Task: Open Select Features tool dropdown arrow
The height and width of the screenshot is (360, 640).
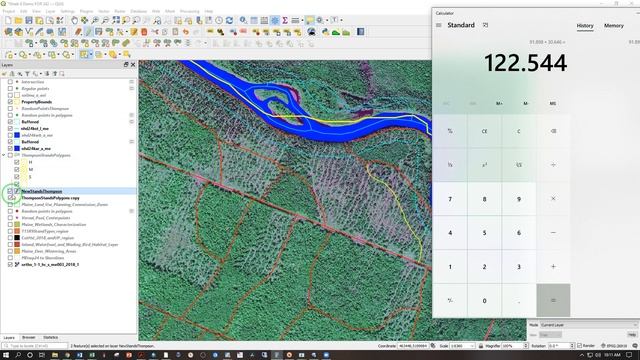Action: click(91, 54)
